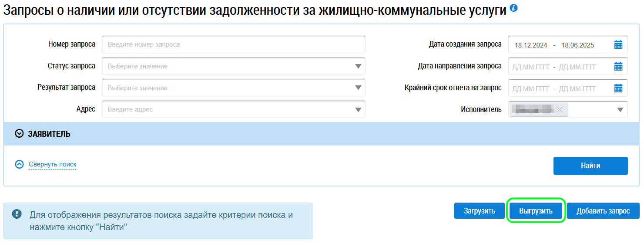Open the Результат запроса dropdown
Viewport: 644px width, 244px height.
[x=358, y=88]
